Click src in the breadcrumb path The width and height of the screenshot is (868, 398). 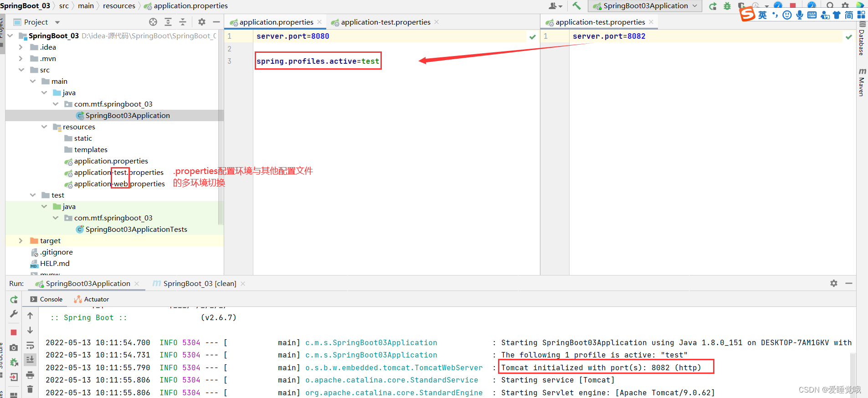[64, 6]
